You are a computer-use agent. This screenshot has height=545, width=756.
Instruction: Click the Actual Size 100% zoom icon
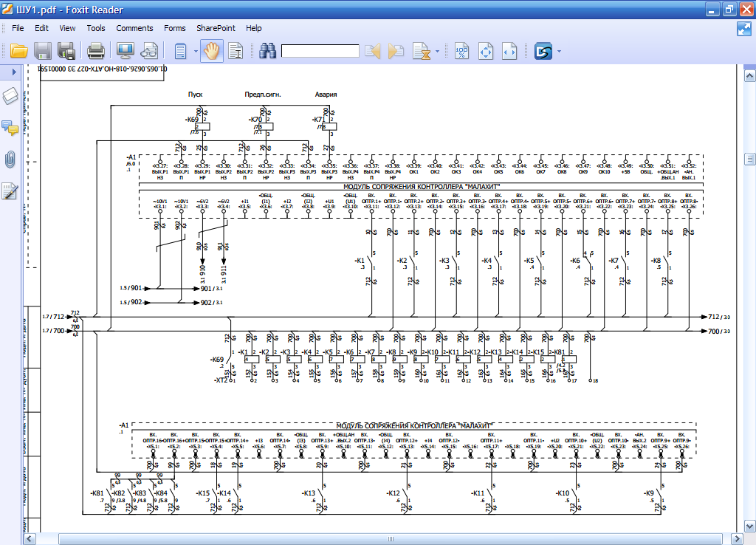462,51
